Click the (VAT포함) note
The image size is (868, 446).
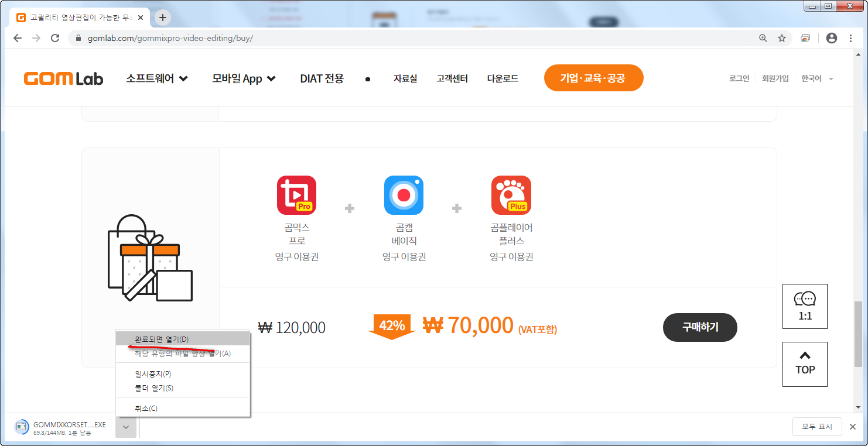coord(538,330)
